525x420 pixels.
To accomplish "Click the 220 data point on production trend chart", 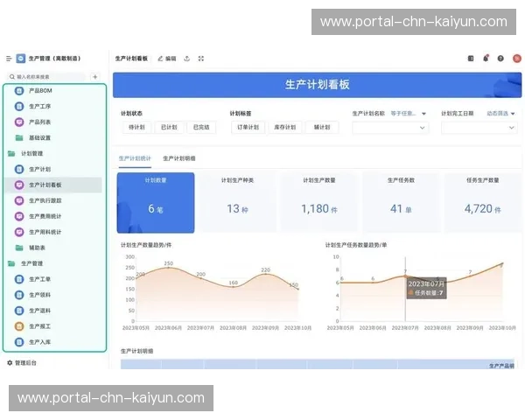I will tap(265, 274).
